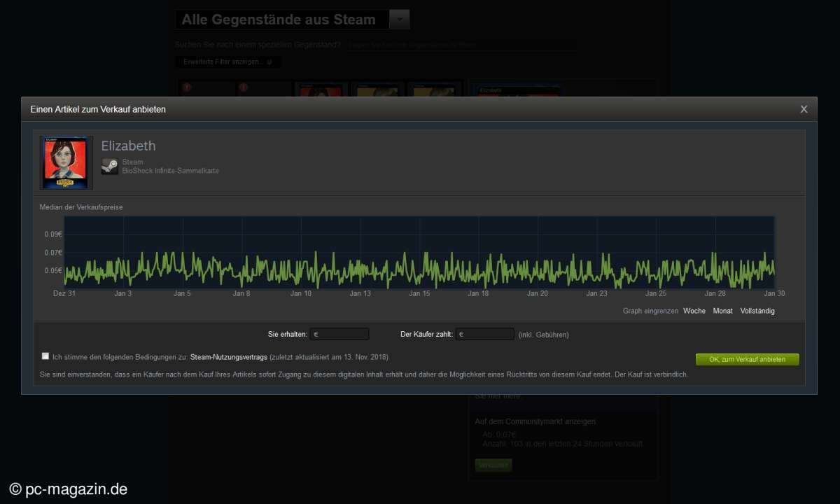This screenshot has height=504, width=840.
Task: Click Graph eingrenzen label
Action: pos(650,311)
